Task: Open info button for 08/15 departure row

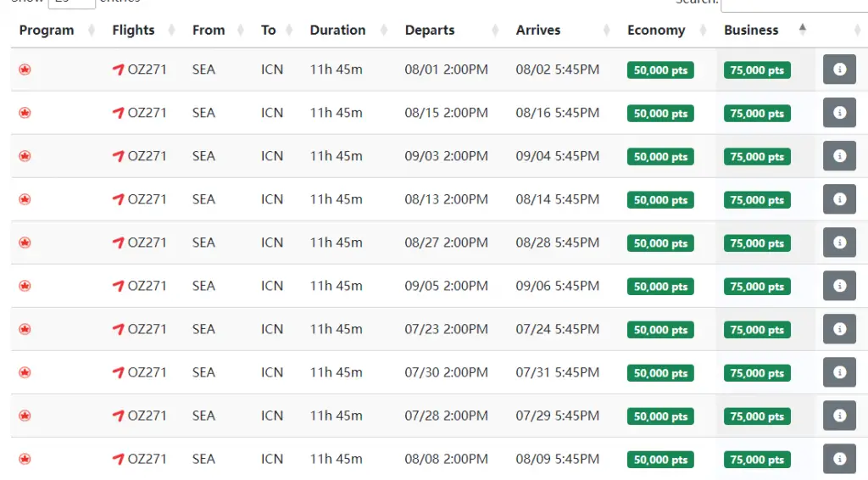Action: coord(839,113)
